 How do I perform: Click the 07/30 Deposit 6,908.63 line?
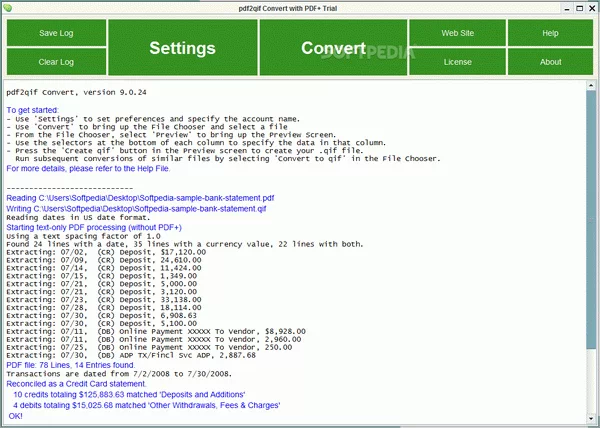tap(101, 316)
